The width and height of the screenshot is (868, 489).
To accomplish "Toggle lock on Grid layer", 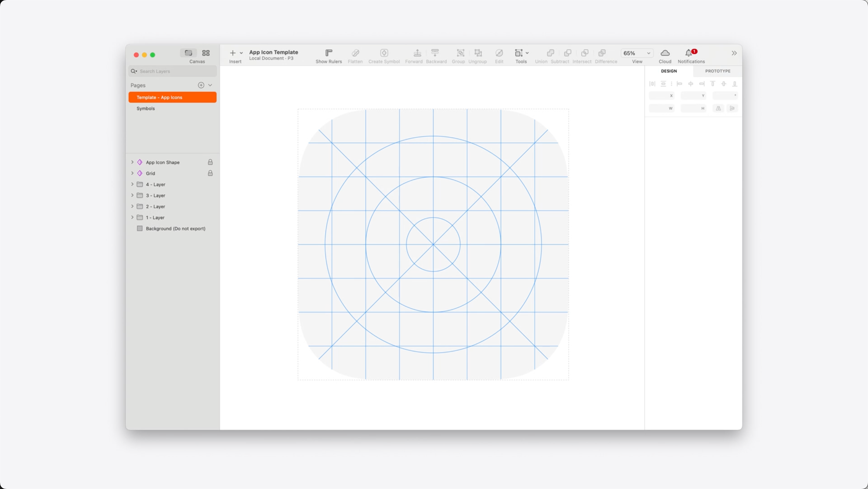I will coord(210,173).
